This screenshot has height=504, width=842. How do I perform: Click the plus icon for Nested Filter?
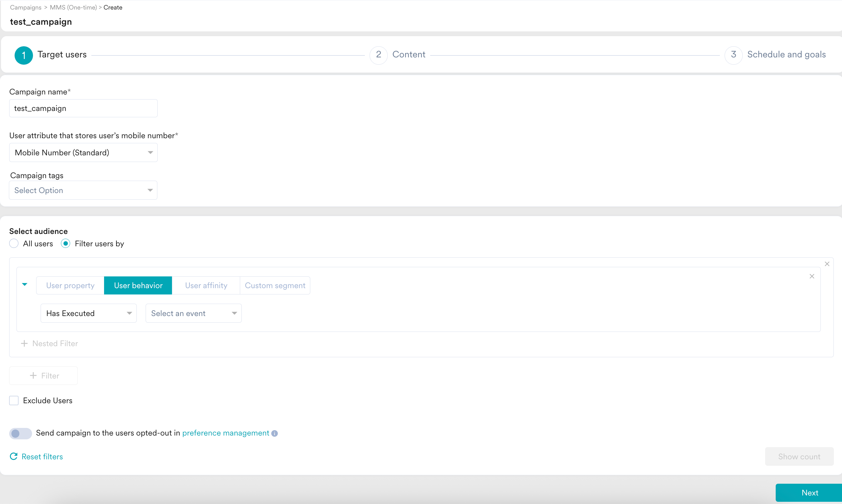pos(24,343)
